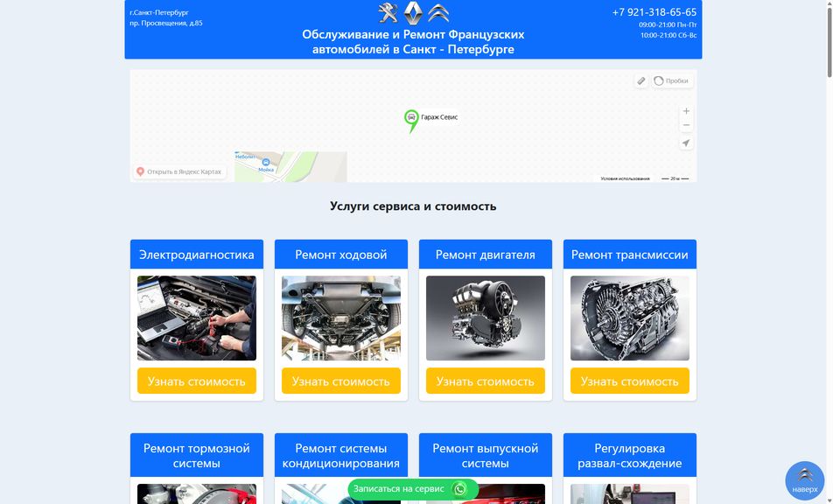This screenshot has height=504, width=833.
Task: Select the Регулировка развал-схождение card title
Action: (x=629, y=455)
